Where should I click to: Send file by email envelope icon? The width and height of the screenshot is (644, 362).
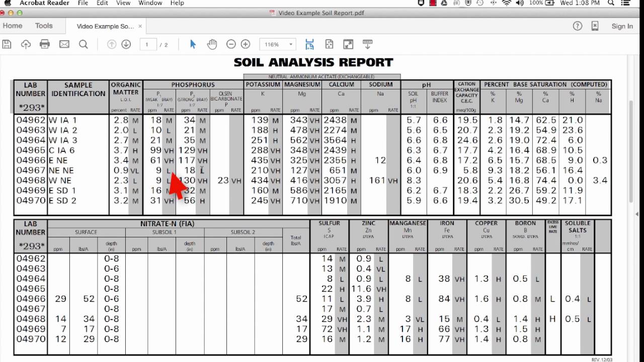click(x=64, y=44)
